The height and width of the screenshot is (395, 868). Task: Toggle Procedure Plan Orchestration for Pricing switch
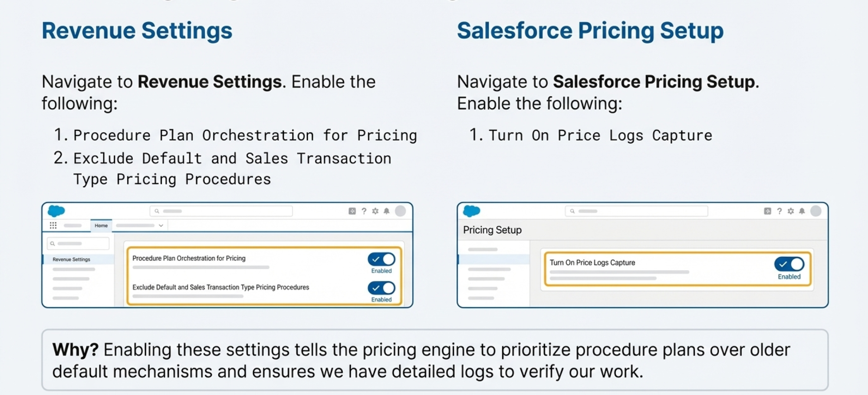click(x=381, y=259)
